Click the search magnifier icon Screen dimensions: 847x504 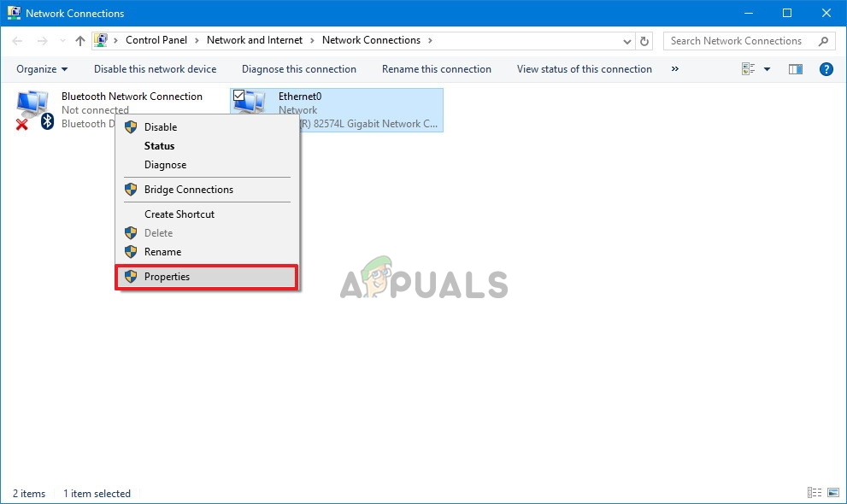(x=822, y=40)
